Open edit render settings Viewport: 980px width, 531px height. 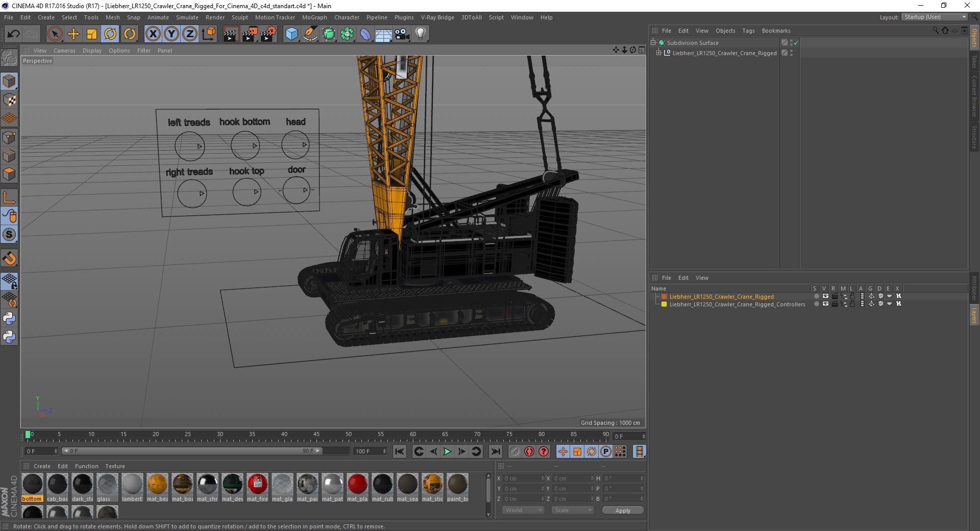tap(268, 34)
